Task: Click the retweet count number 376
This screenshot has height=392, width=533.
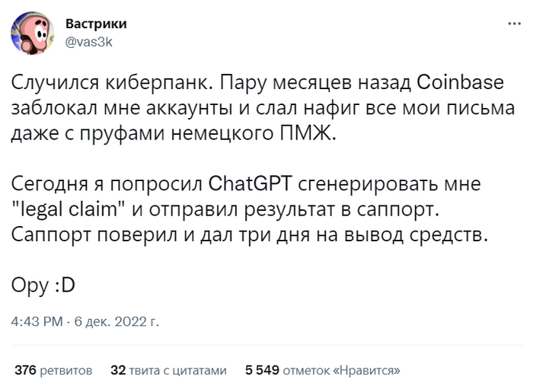Action: [26, 371]
